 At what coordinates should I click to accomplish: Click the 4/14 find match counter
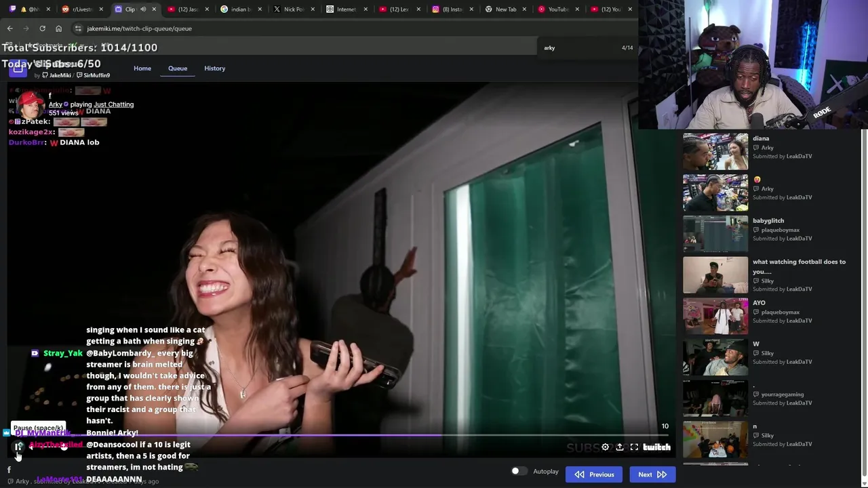click(x=627, y=48)
